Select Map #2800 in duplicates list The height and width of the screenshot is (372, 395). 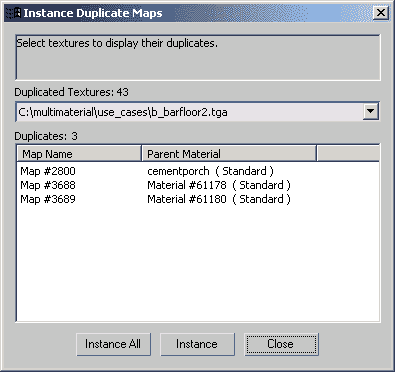(x=48, y=171)
